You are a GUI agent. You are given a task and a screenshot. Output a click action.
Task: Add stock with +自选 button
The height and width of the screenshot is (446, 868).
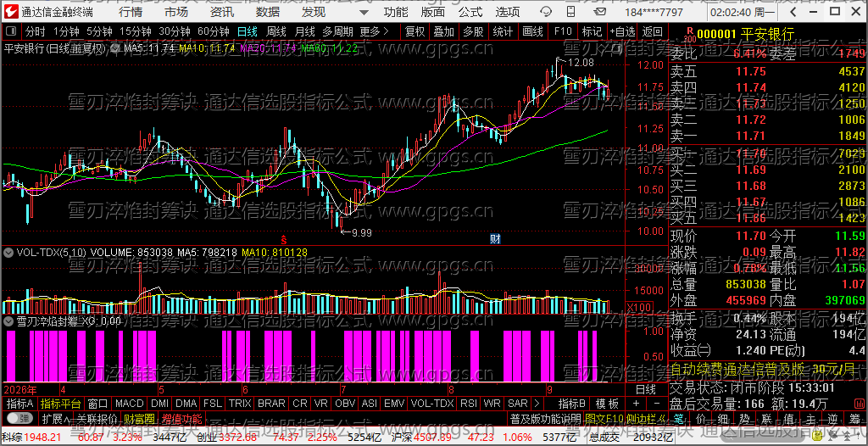point(623,31)
